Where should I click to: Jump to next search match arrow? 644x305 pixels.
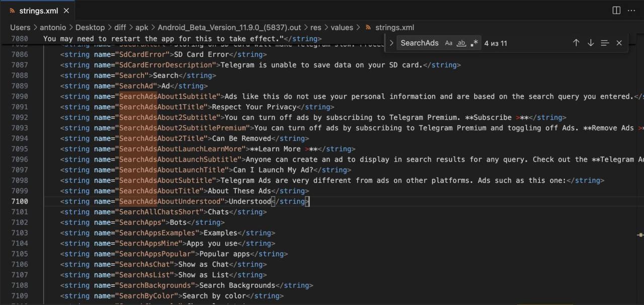591,43
